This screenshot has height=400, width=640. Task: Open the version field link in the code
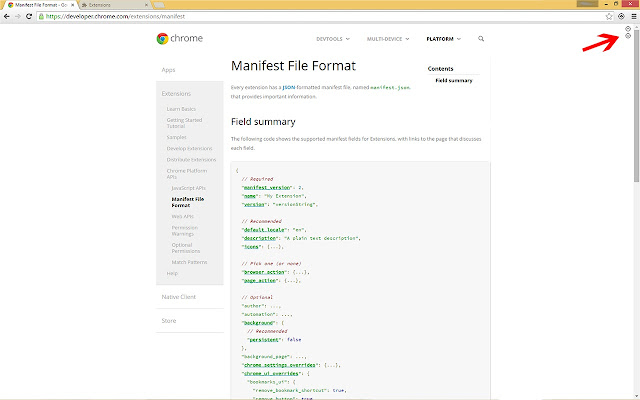[254, 204]
